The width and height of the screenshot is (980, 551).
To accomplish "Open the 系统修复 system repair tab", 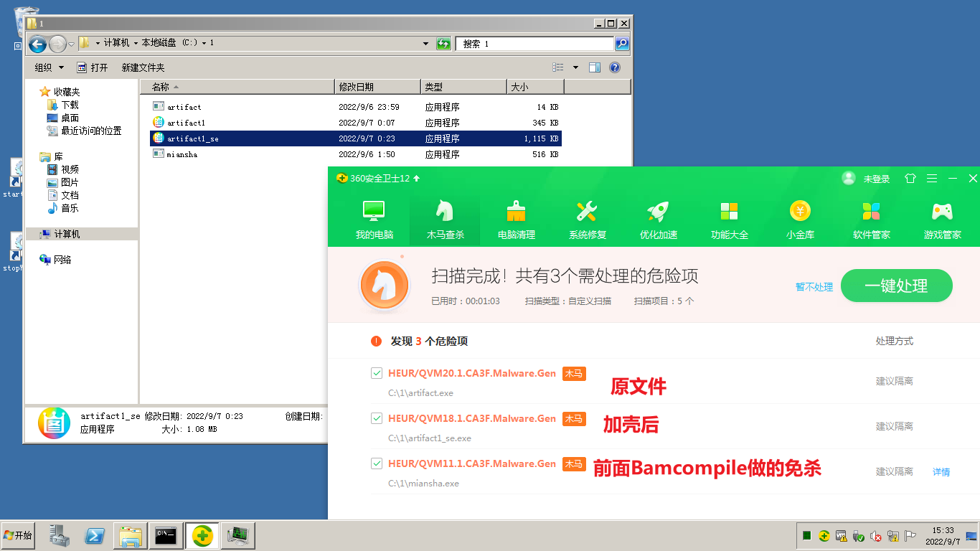I will pyautogui.click(x=587, y=220).
